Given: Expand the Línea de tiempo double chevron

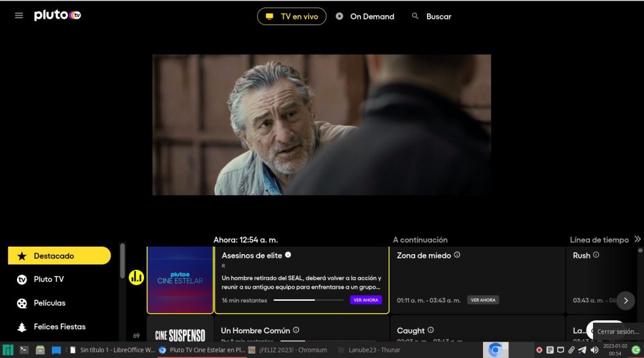Looking at the screenshot, I should [637, 239].
